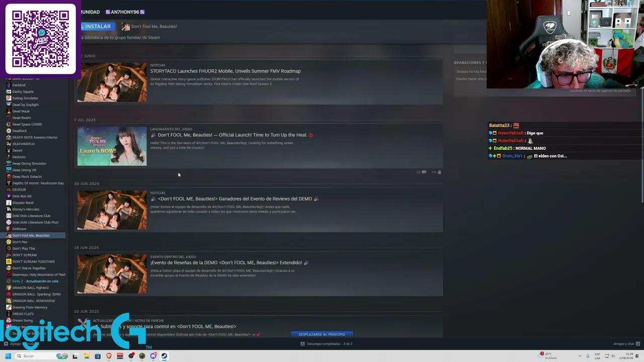Select the Disney's Hercules icon

(9, 209)
